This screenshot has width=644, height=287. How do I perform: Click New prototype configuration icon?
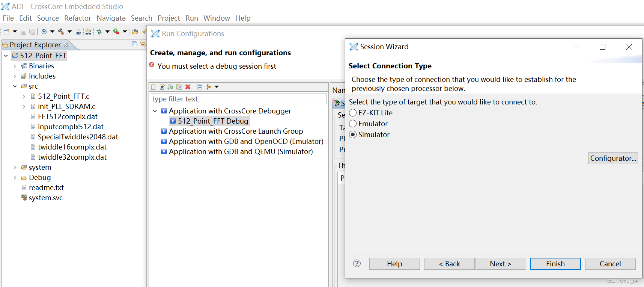coord(162,87)
